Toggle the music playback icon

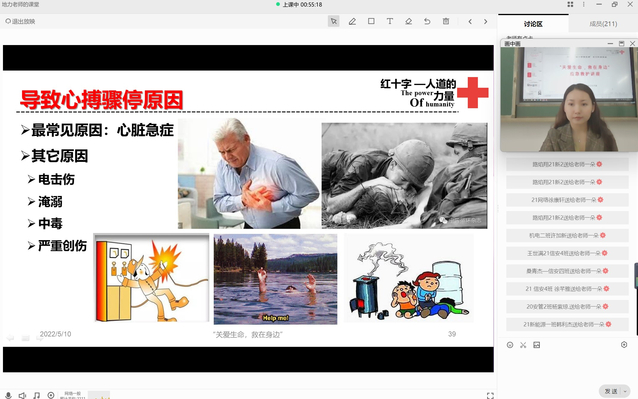click(37, 395)
